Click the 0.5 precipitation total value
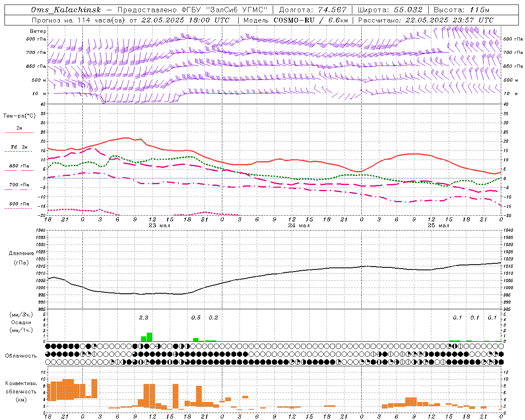 click(196, 317)
